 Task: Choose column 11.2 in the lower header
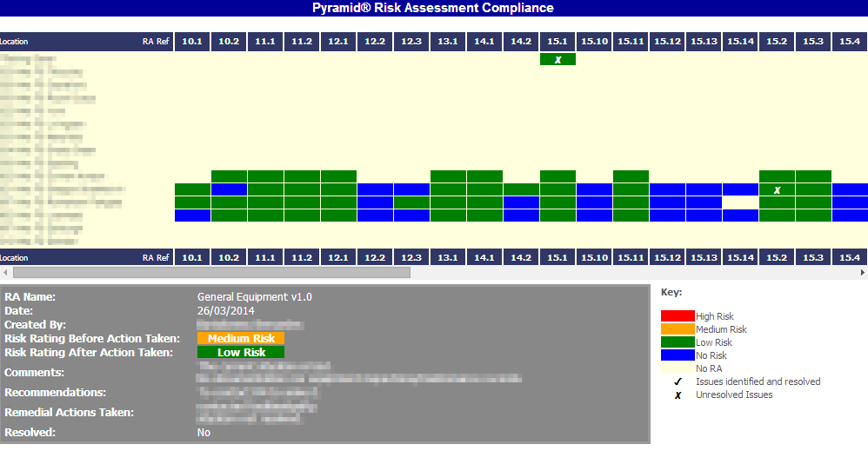click(x=302, y=258)
